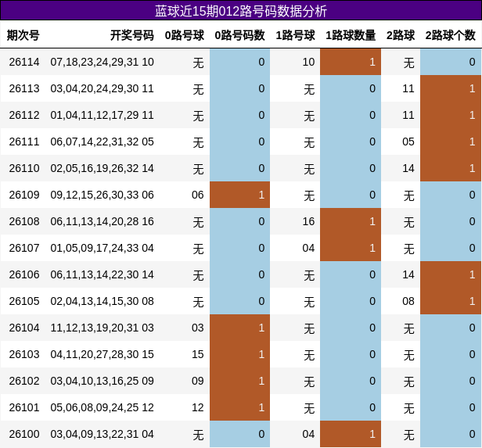Click draw numbers 02,05,16,19,26,32 14
The height and width of the screenshot is (448, 482).
(102, 168)
